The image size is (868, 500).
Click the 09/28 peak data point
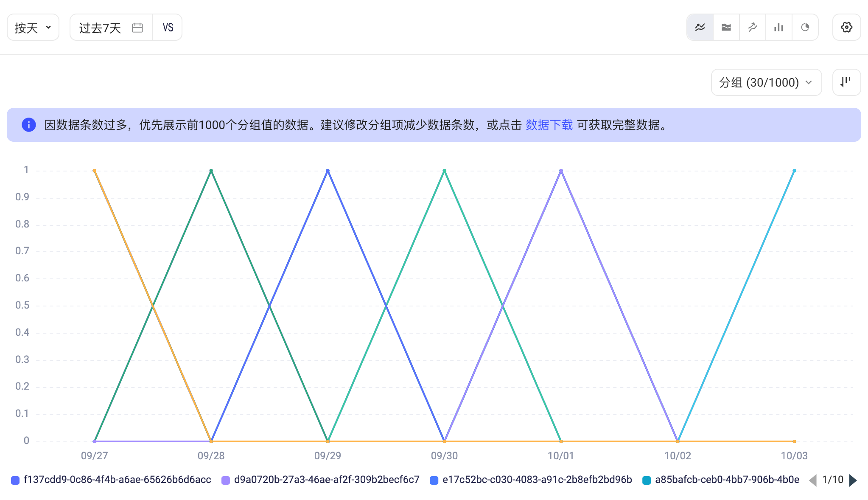pos(211,171)
